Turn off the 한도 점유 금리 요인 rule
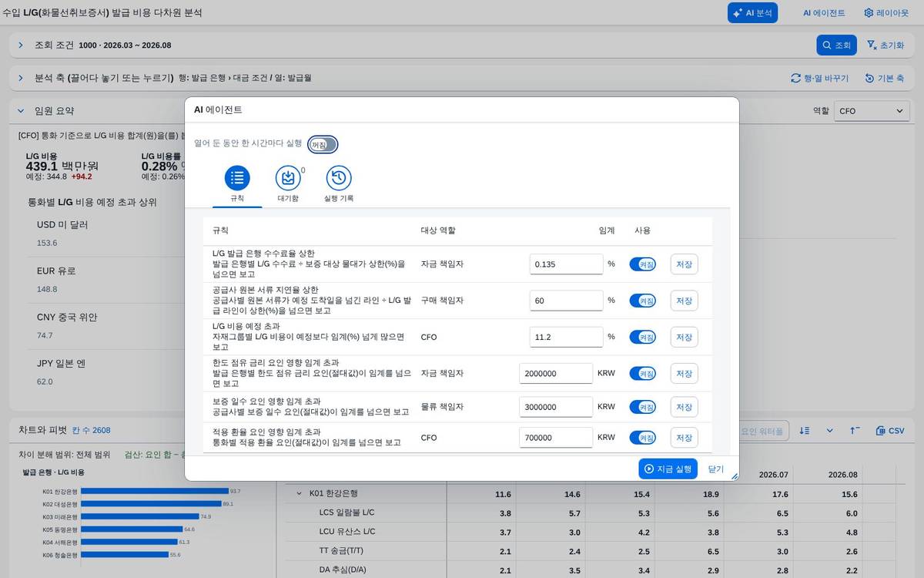 (643, 373)
